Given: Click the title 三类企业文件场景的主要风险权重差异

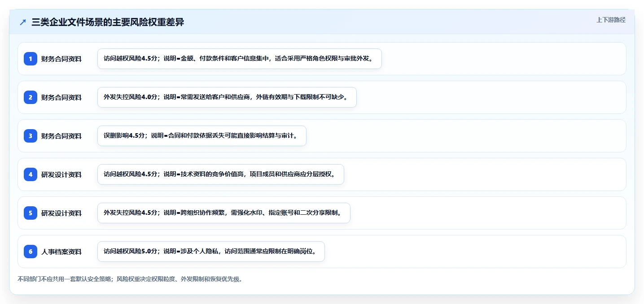Looking at the screenshot, I should [108, 22].
